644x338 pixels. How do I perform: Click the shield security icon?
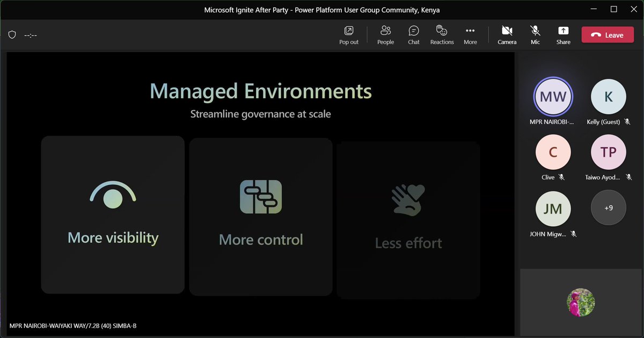(x=12, y=35)
